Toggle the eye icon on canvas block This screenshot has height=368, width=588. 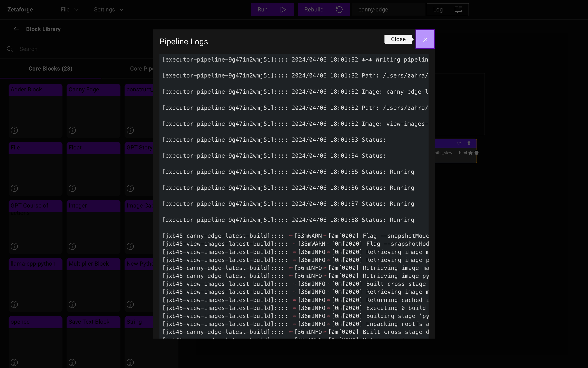[x=469, y=143]
